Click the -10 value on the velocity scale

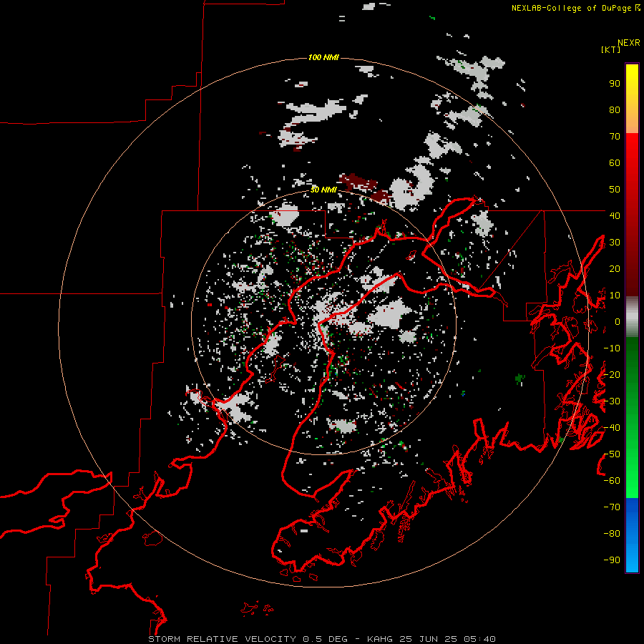pyautogui.click(x=612, y=348)
